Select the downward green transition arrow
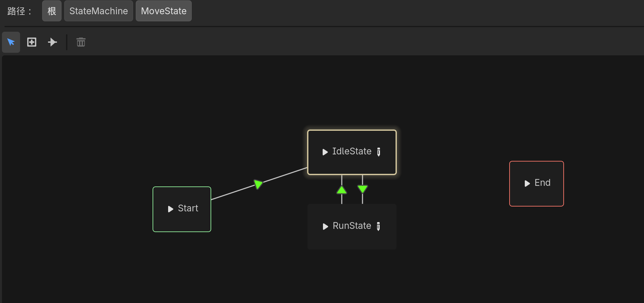Screen dimensions: 644x303 point(362,189)
